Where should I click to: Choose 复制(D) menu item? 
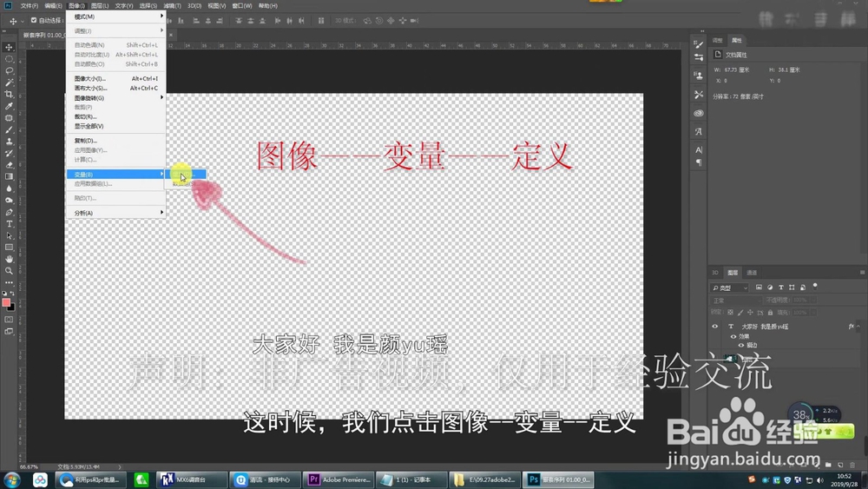115,141
